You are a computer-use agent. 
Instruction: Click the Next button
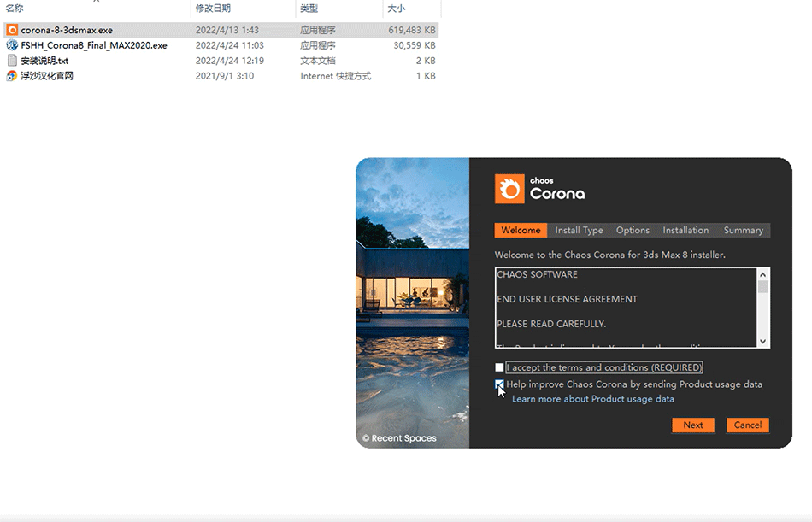coord(693,425)
